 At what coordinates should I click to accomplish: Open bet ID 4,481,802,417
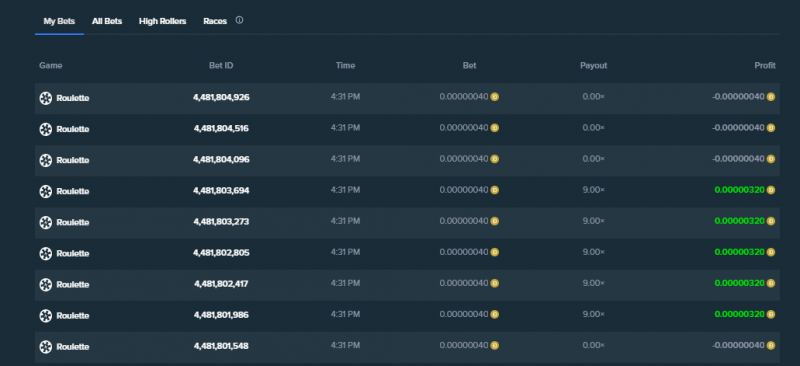point(221,283)
